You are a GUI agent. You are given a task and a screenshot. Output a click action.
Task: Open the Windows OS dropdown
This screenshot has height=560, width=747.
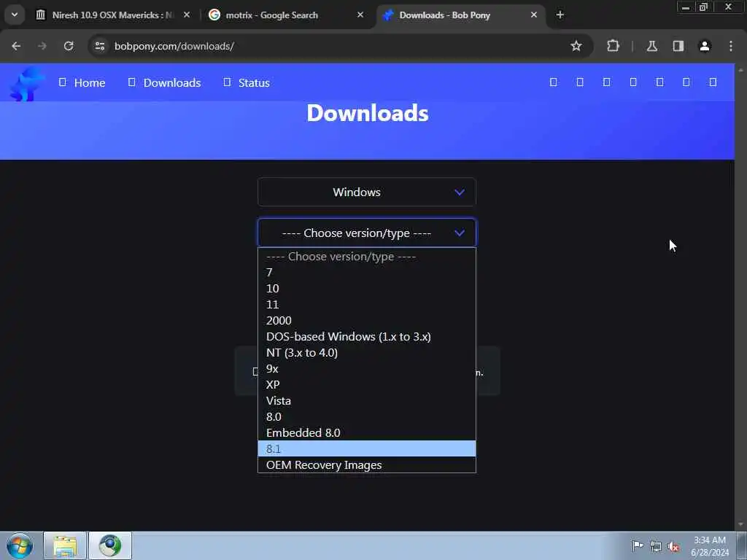tap(367, 192)
